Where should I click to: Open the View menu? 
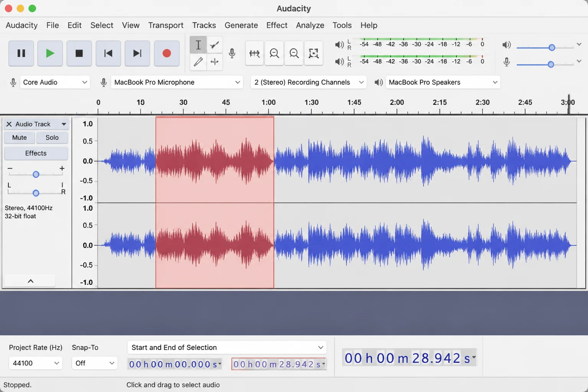click(131, 25)
